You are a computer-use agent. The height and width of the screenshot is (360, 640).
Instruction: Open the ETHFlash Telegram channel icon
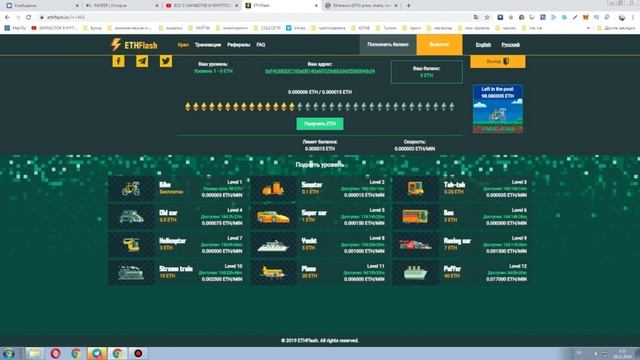pyautogui.click(x=142, y=61)
